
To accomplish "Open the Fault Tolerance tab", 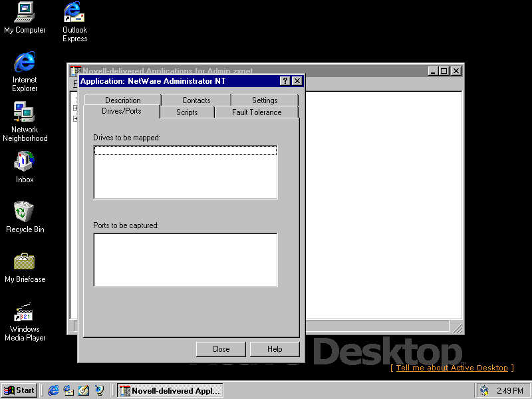I will click(257, 112).
